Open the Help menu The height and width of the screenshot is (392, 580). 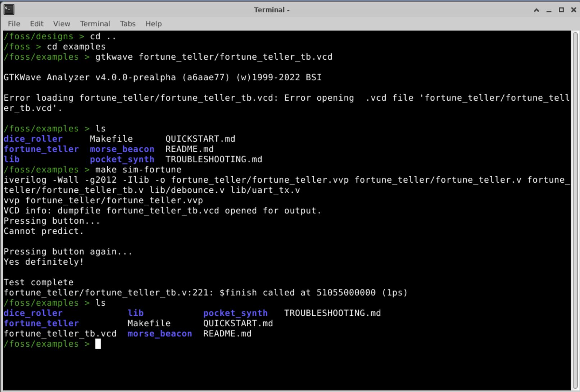[x=153, y=24]
